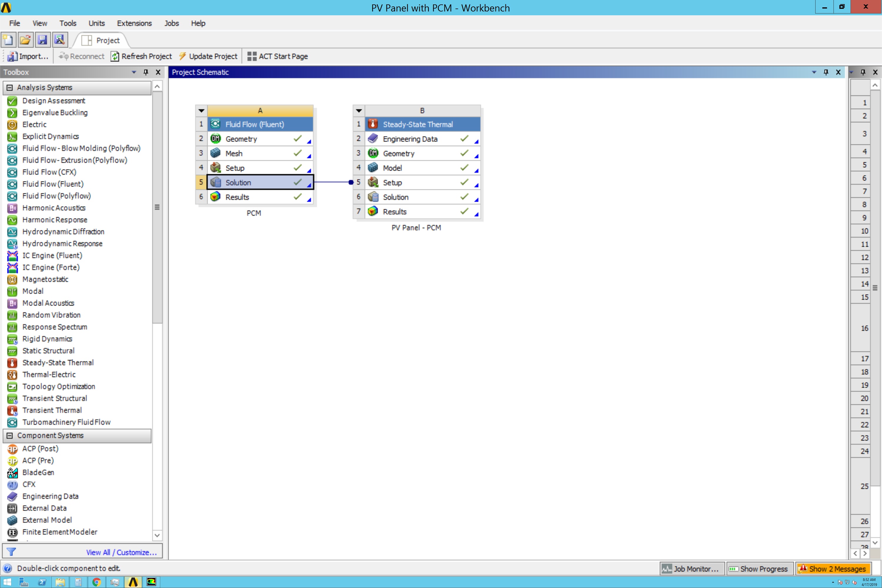Click quick-help triangle on B Results cell
The height and width of the screenshot is (588, 882).
[476, 214]
